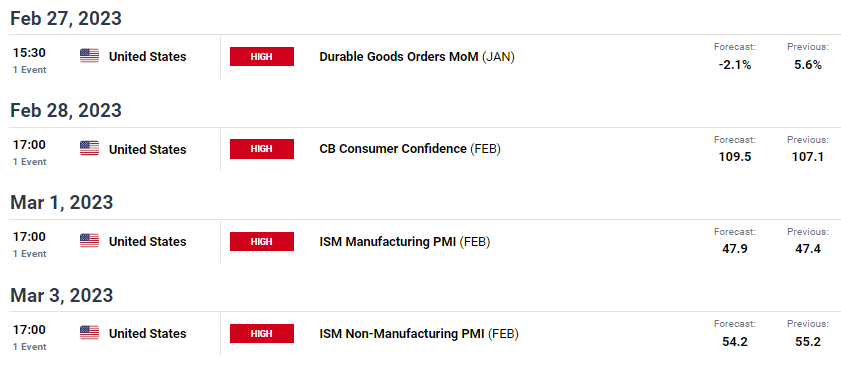
Task: Click the HIGH badge for Durable Goods Orders
Action: 262,56
